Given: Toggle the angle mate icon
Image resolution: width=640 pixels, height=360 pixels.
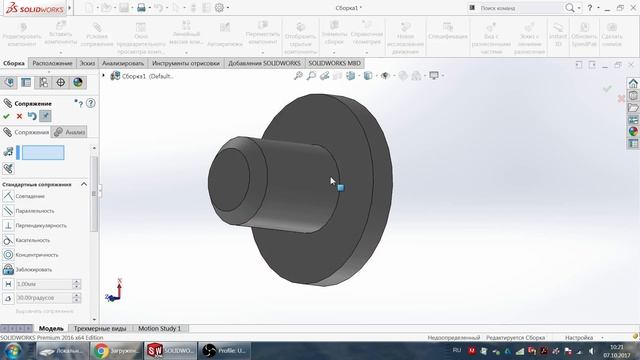Looking at the screenshot, I should click(8, 298).
